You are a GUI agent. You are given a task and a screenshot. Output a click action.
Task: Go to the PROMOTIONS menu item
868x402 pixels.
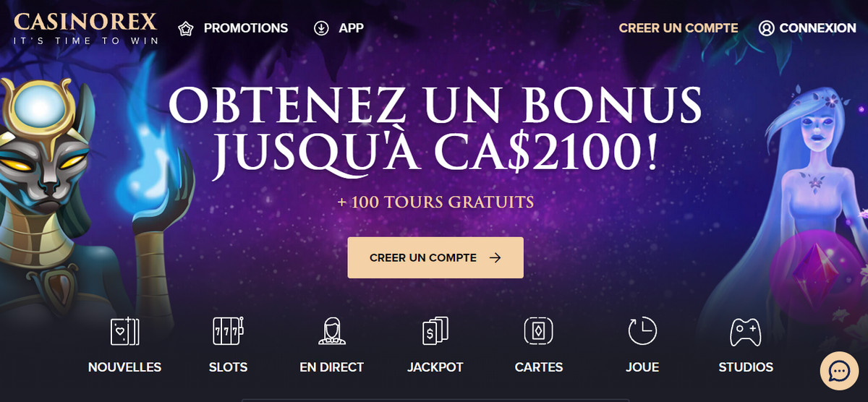[x=246, y=28]
